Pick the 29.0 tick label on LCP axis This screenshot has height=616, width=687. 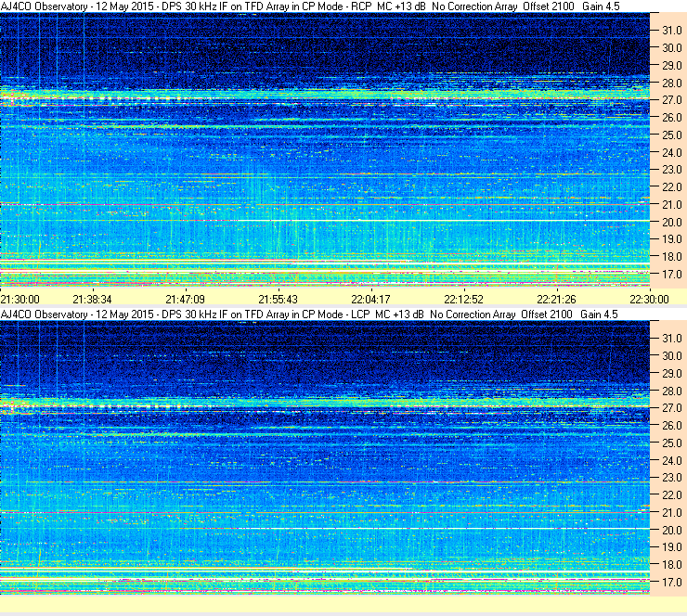tap(671, 374)
